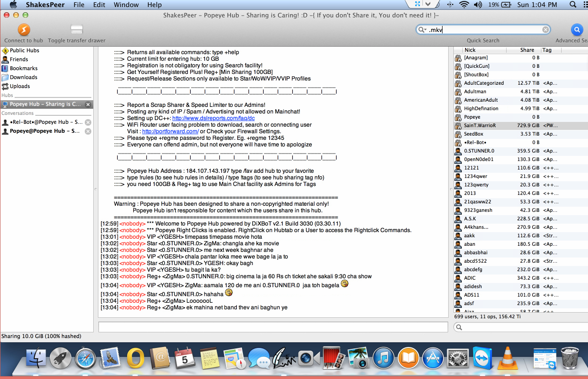Open the ShakesPeer application menu
588x379 pixels.
[x=45, y=5]
